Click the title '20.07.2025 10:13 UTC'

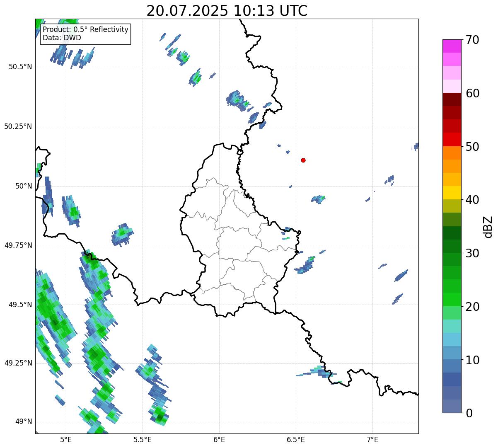(x=227, y=11)
